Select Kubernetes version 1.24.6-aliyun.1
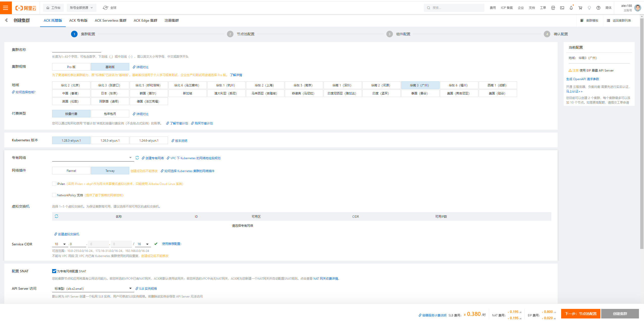The height and width of the screenshot is (323, 644). click(x=149, y=140)
